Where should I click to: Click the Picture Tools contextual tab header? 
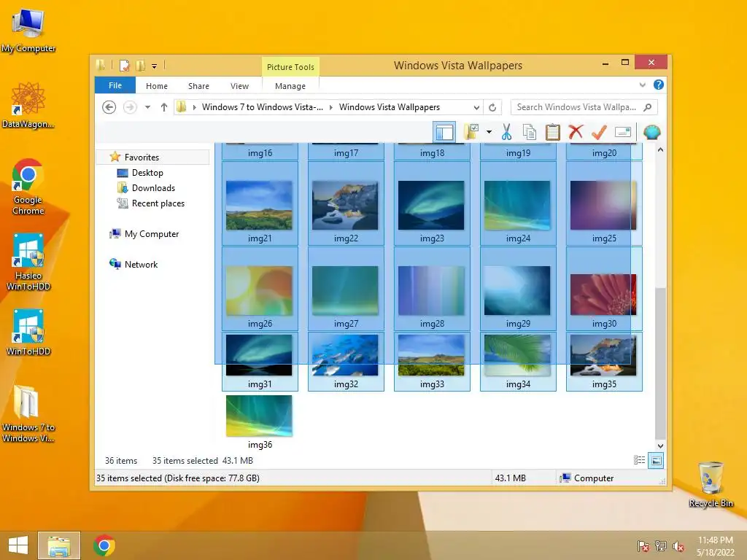click(x=290, y=67)
